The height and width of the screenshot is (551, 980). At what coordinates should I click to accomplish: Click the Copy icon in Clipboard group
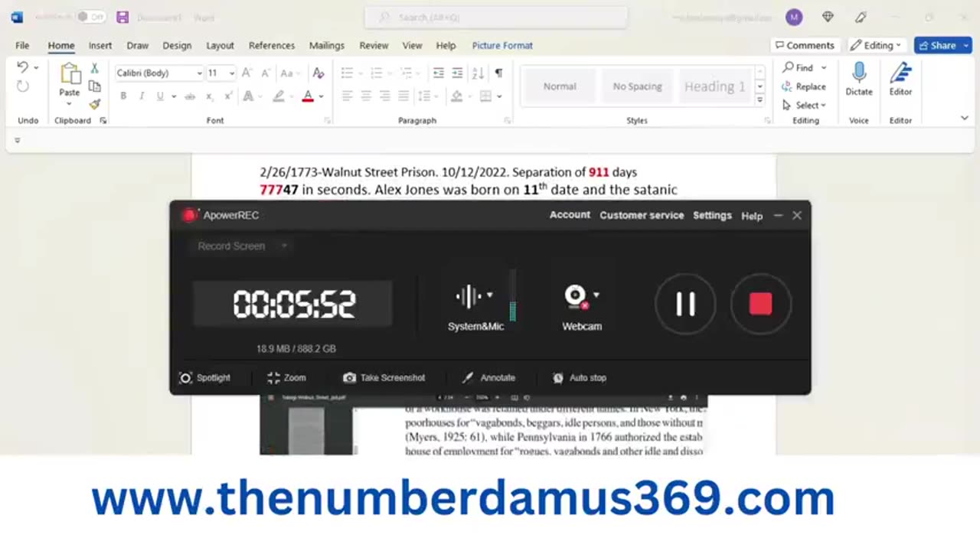[x=94, y=86]
